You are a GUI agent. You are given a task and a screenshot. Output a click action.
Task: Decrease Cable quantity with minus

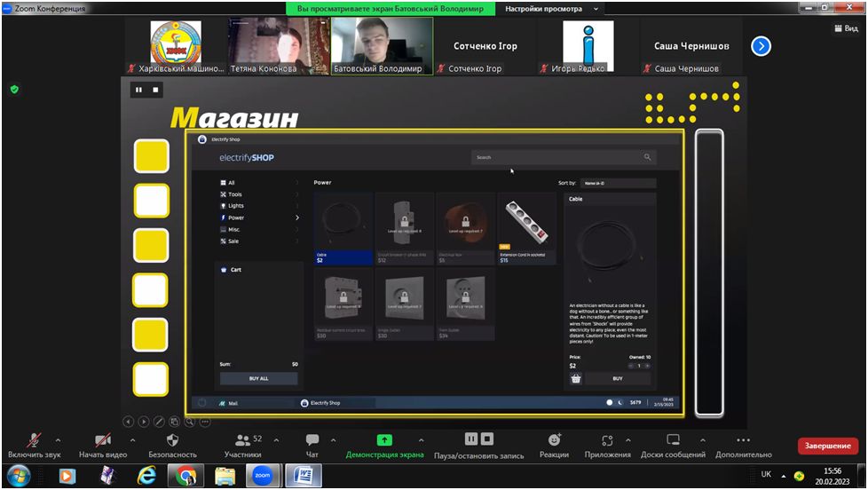coord(630,366)
